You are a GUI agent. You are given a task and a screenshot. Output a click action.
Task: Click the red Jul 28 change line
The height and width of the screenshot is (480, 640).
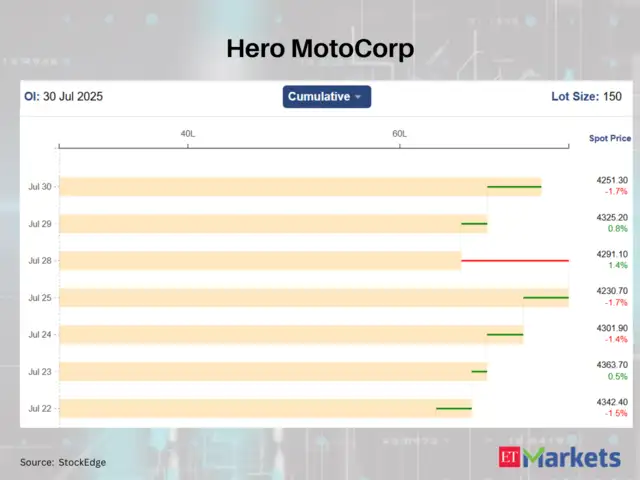[x=514, y=260]
